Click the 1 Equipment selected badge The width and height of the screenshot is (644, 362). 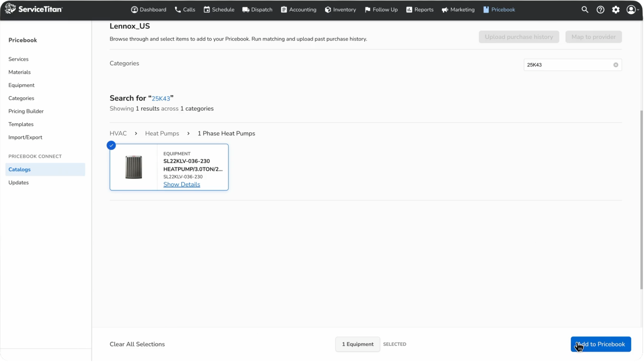coord(358,344)
